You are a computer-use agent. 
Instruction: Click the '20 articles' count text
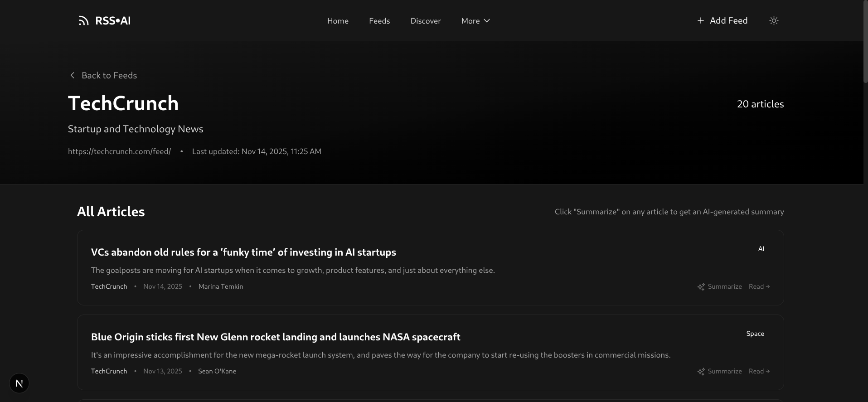pyautogui.click(x=760, y=104)
